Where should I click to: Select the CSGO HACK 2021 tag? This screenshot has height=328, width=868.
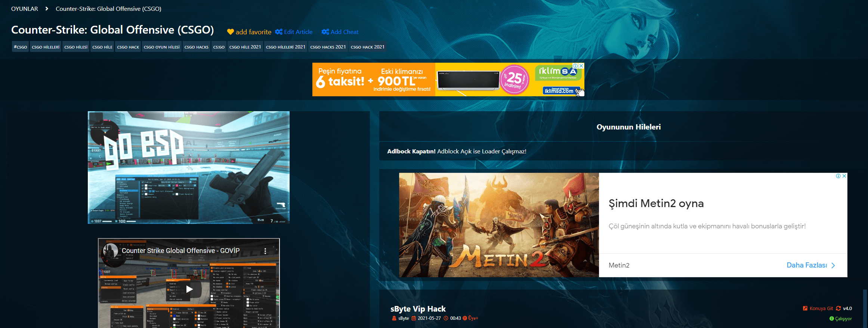click(368, 47)
